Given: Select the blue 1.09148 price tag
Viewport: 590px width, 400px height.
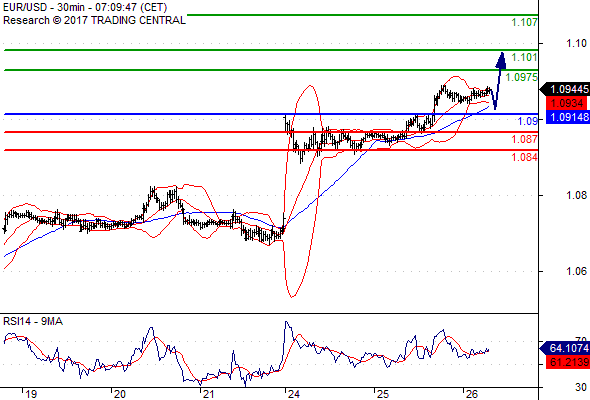Looking at the screenshot, I should 567,117.
